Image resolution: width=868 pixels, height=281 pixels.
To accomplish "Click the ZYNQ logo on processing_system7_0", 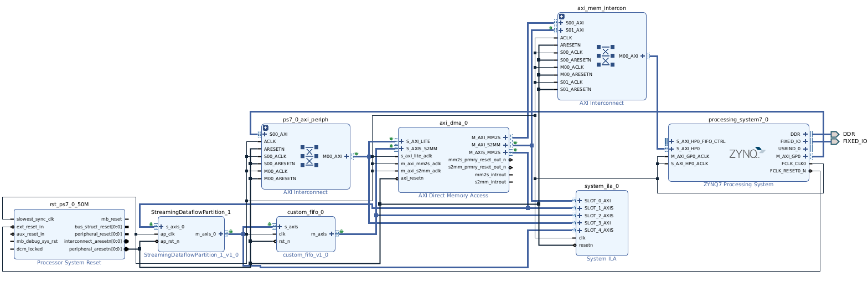I will (747, 154).
